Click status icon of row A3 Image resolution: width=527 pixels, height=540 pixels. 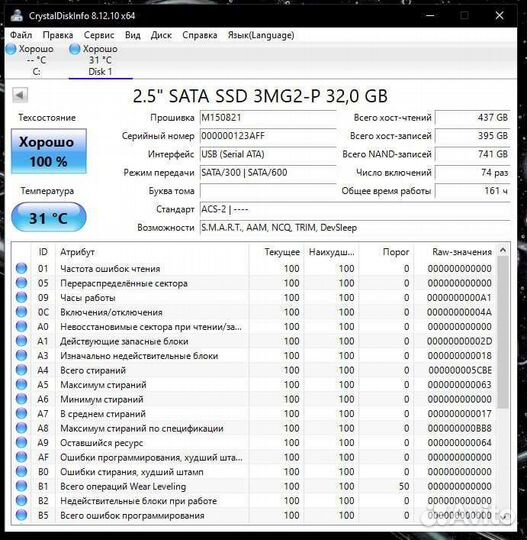(x=21, y=355)
